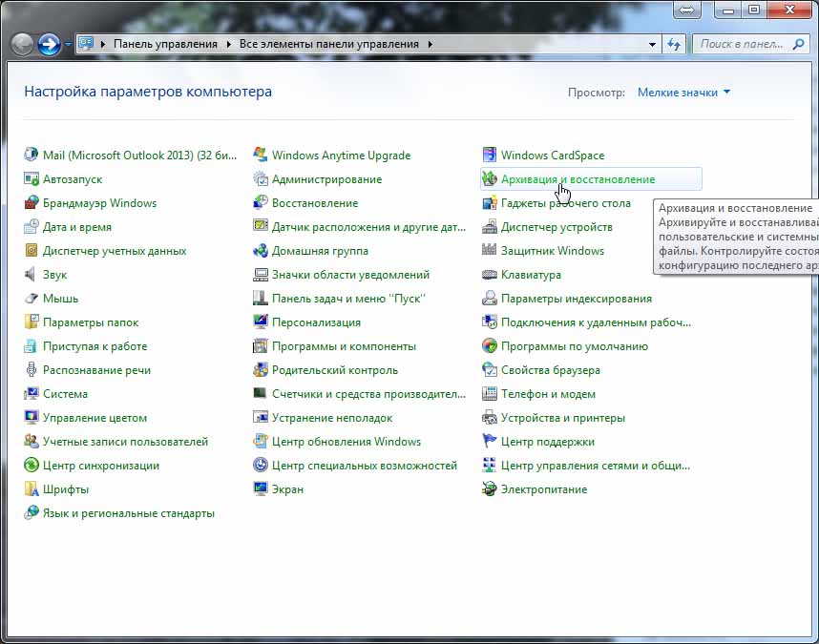
Task: Open the Экран icon
Action: [261, 489]
